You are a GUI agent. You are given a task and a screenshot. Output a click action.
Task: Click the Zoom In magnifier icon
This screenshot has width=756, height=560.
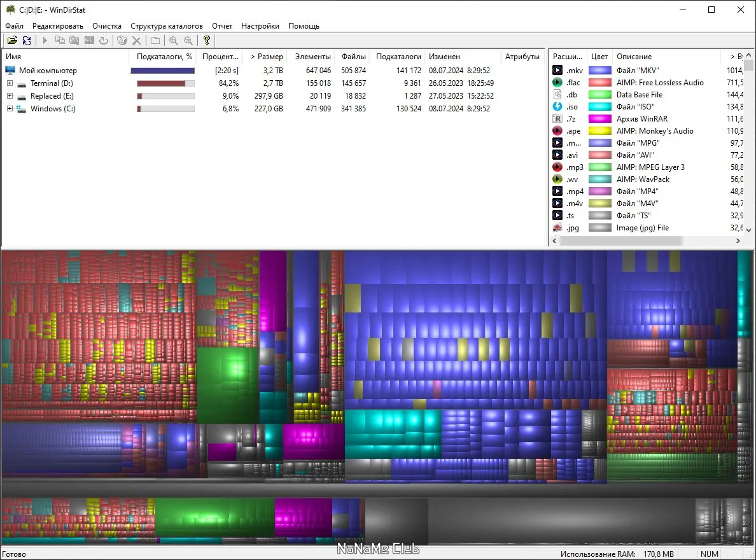click(174, 41)
